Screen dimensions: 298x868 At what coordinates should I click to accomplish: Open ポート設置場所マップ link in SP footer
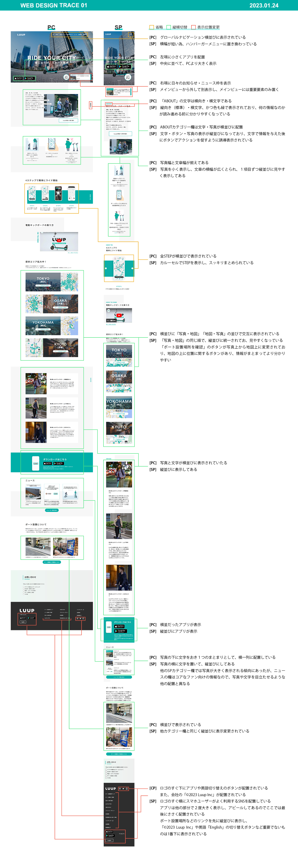[x=110, y=794]
